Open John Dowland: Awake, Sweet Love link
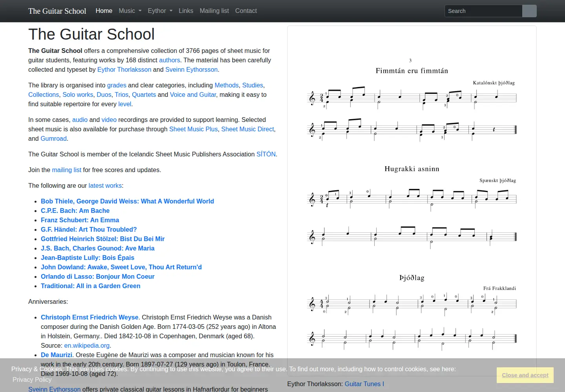This screenshot has height=392, width=565. pyautogui.click(x=121, y=267)
